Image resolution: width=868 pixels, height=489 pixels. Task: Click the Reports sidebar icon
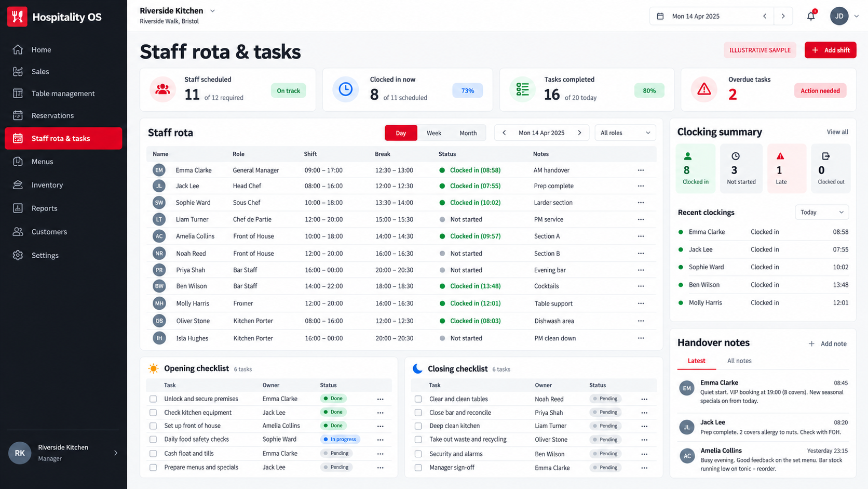pyautogui.click(x=18, y=208)
